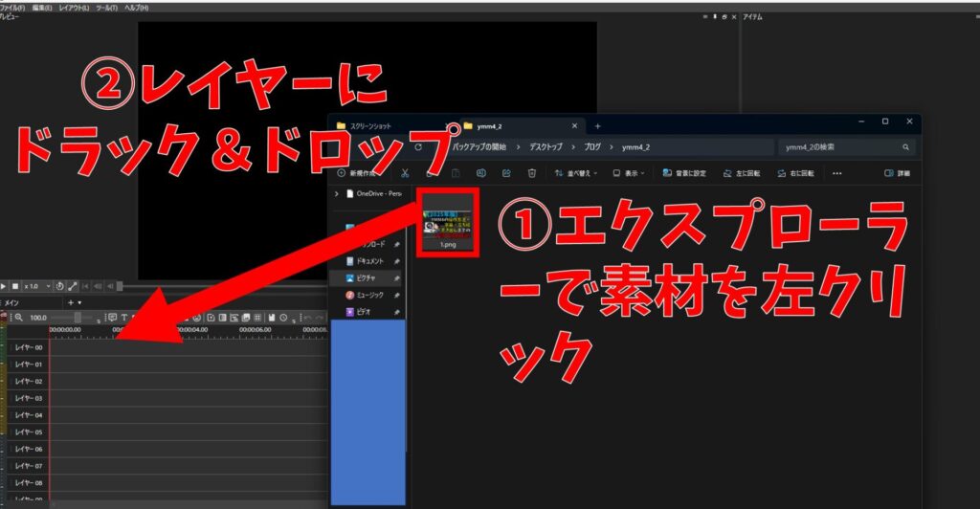Screen dimensions: 980x509
Task: Add a new Explorer tab
Action: pos(597,126)
